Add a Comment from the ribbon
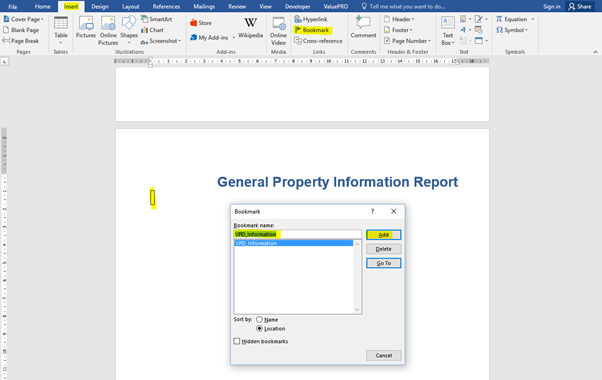Viewport: 602px width, 380px height. [x=363, y=28]
